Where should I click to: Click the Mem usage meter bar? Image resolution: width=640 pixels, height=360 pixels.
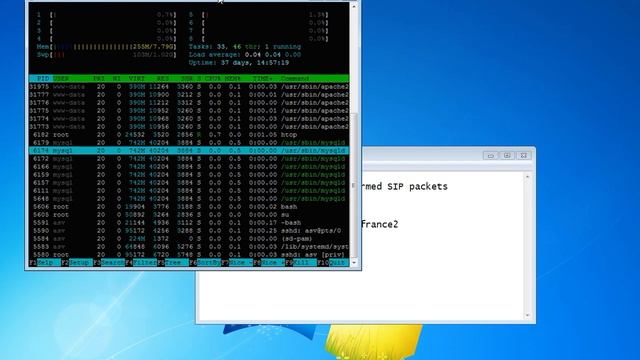click(107, 47)
